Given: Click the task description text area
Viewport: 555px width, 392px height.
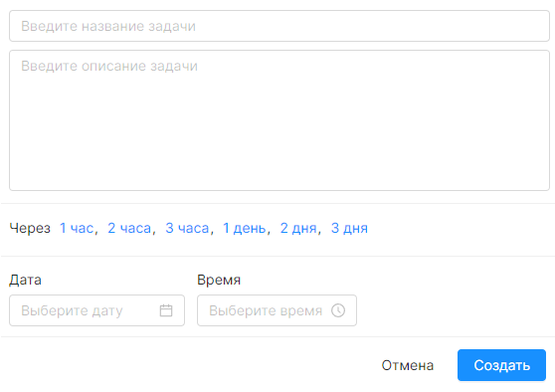Looking at the screenshot, I should 279,120.
